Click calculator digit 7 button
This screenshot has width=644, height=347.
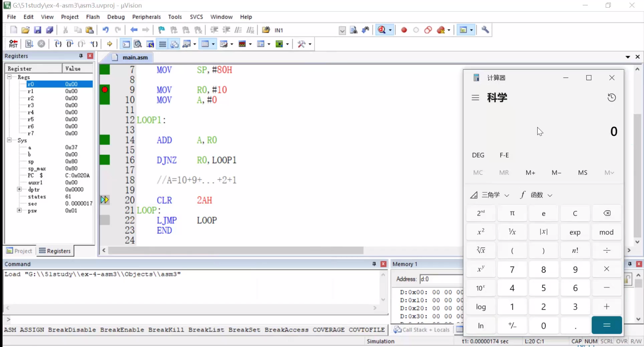pyautogui.click(x=512, y=269)
